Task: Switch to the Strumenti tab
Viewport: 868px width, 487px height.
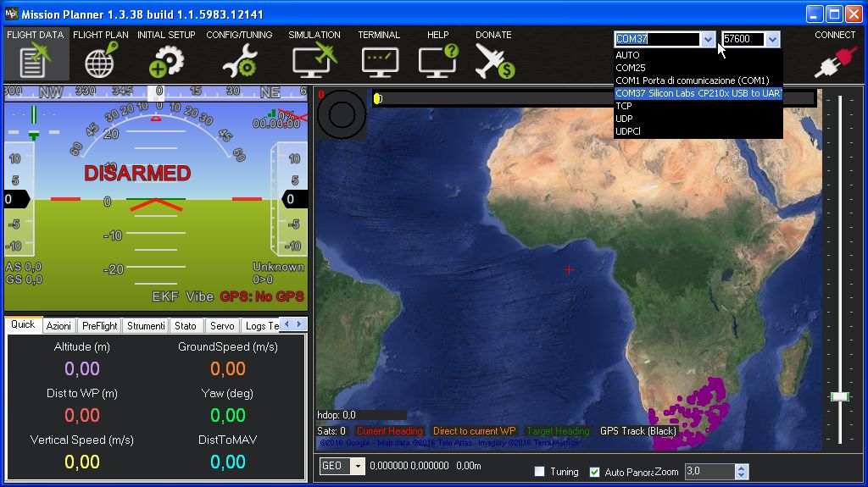Action: pyautogui.click(x=146, y=326)
